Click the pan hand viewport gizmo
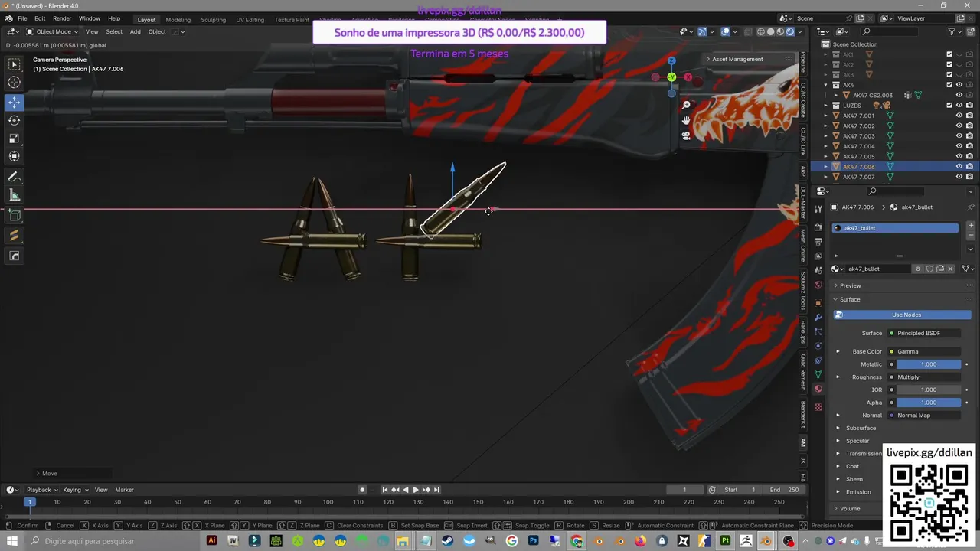Viewport: 980px width, 551px height. [686, 120]
